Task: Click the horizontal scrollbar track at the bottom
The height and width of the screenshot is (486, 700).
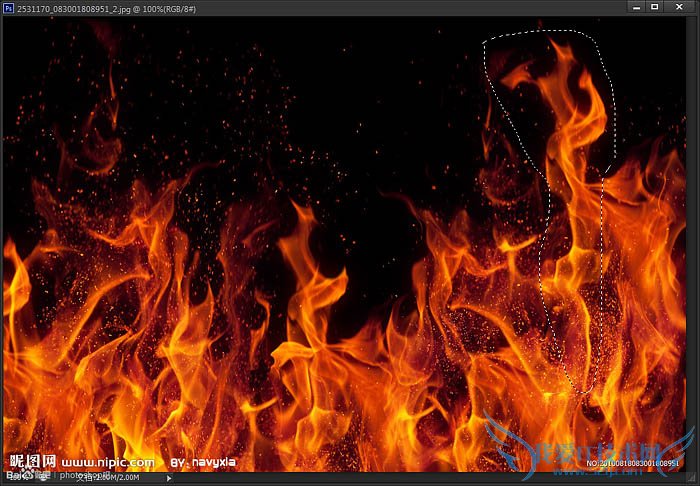Action: pos(420,478)
